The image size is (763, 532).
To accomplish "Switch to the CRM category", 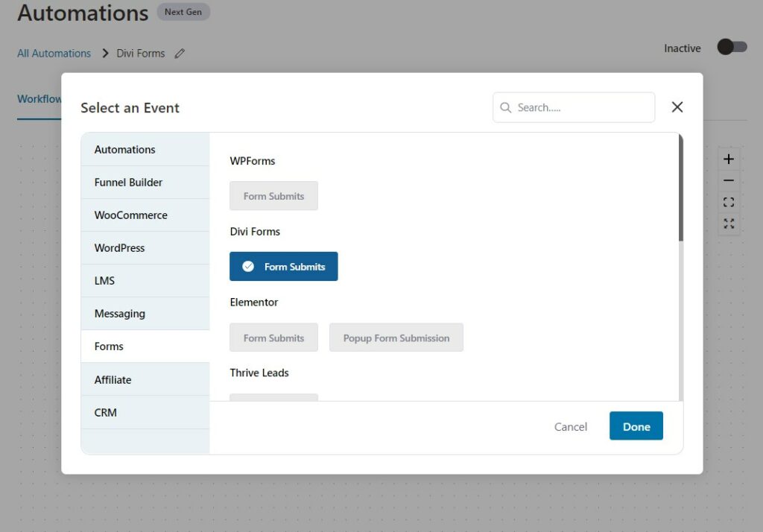I will click(x=145, y=413).
